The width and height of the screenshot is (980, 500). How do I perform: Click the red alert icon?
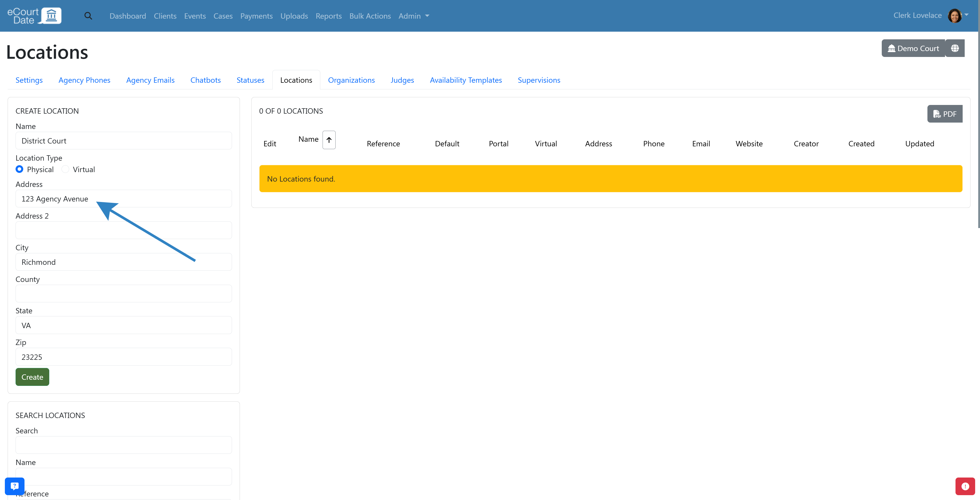pos(965,486)
